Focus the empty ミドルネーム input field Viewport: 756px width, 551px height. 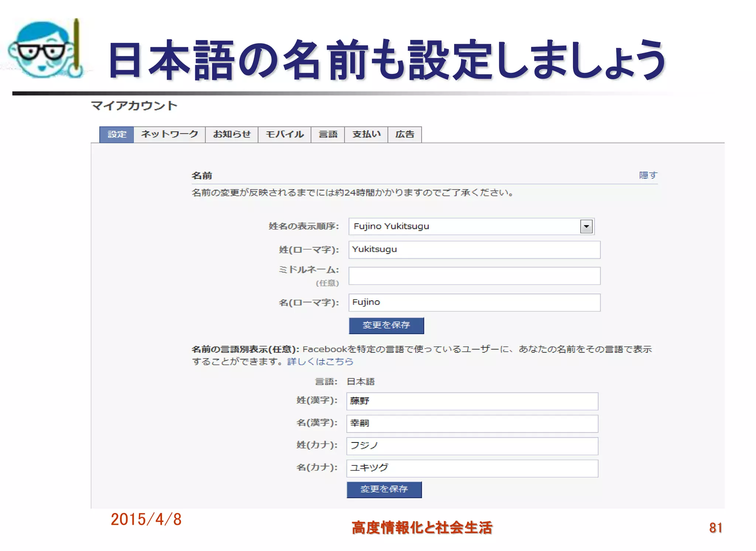tap(474, 276)
